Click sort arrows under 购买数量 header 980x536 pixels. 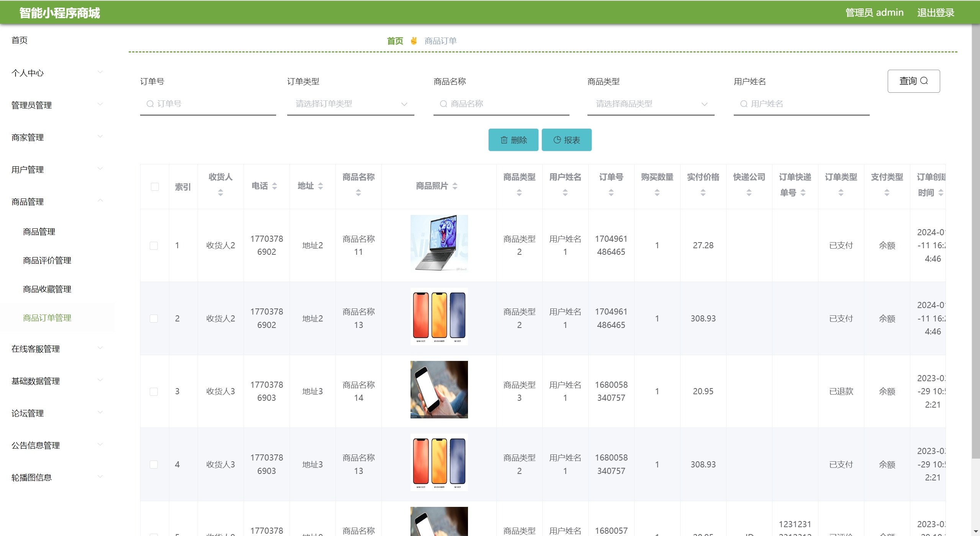pyautogui.click(x=657, y=193)
